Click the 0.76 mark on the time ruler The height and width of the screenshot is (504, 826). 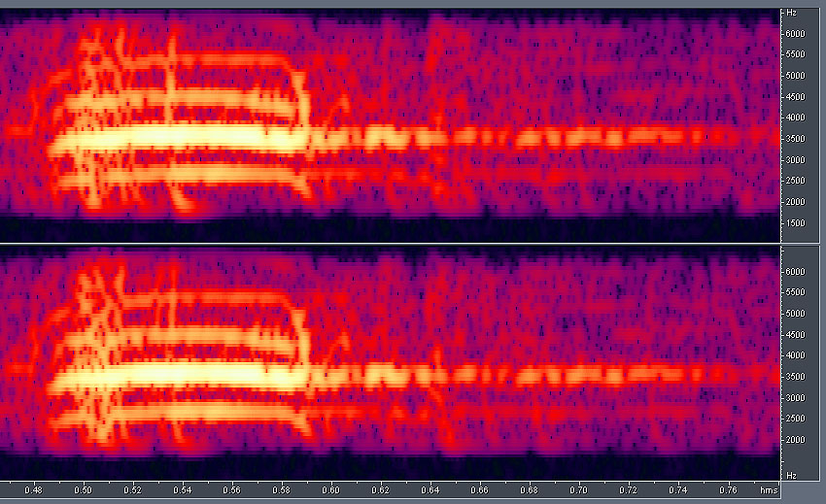[728, 490]
